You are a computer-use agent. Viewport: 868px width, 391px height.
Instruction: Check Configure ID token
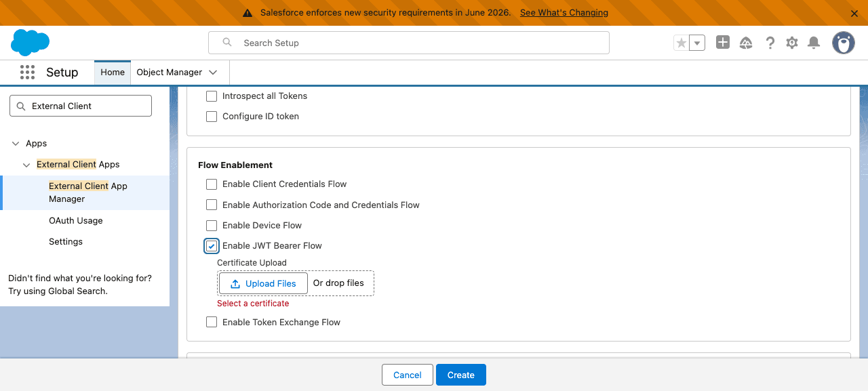click(x=212, y=117)
